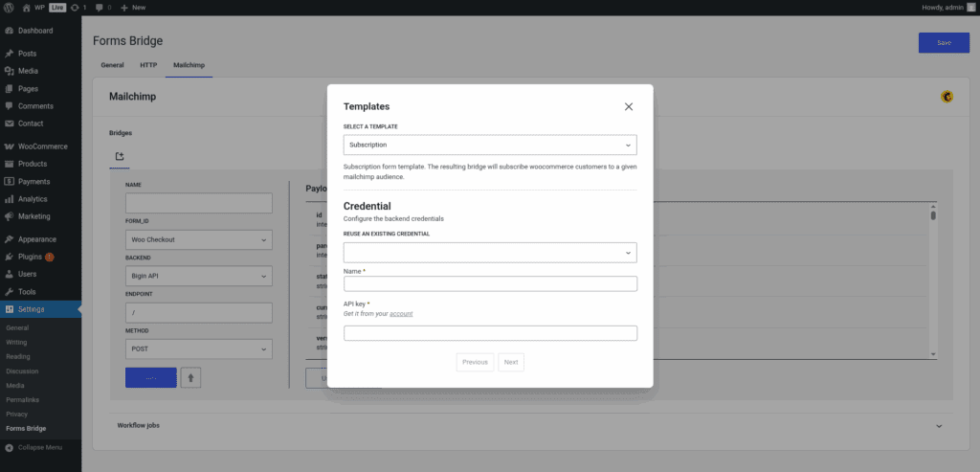
Task: Open Reading settings submenu
Action: pos(18,356)
